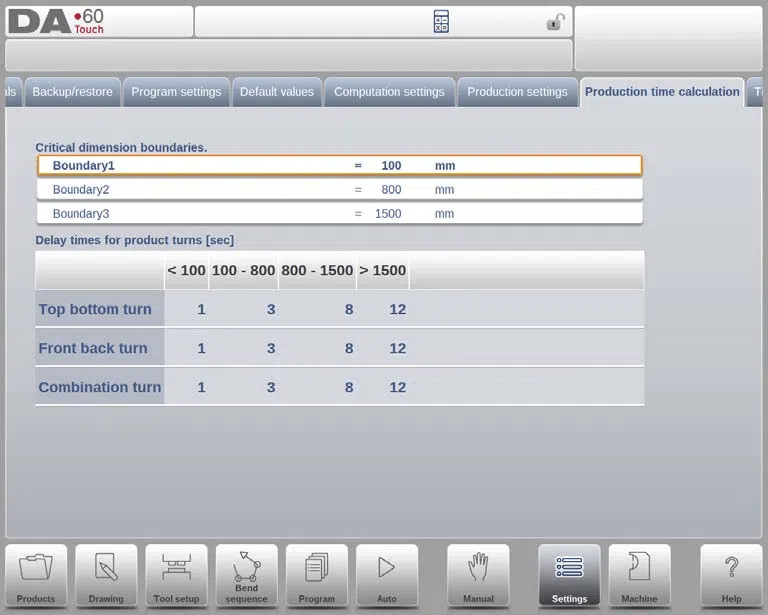The width and height of the screenshot is (768, 615).
Task: Click the Top bottom turn row label
Action: (99, 309)
